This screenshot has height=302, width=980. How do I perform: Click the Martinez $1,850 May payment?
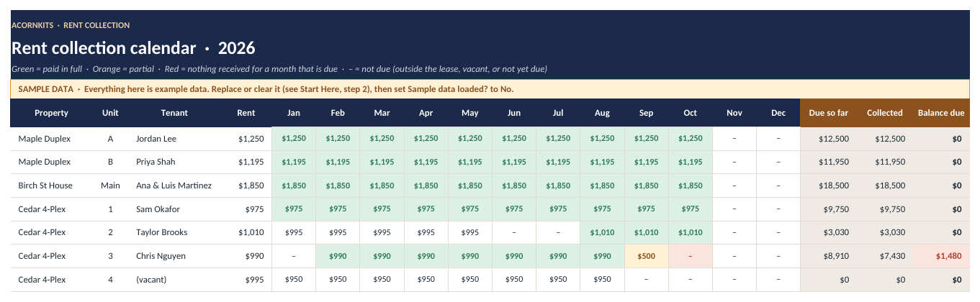(x=470, y=186)
